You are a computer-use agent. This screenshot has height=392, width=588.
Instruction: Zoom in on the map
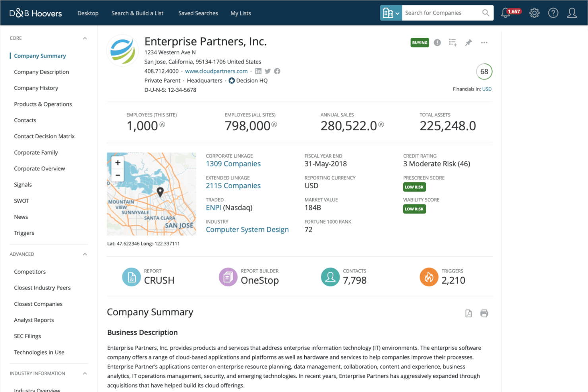point(118,163)
